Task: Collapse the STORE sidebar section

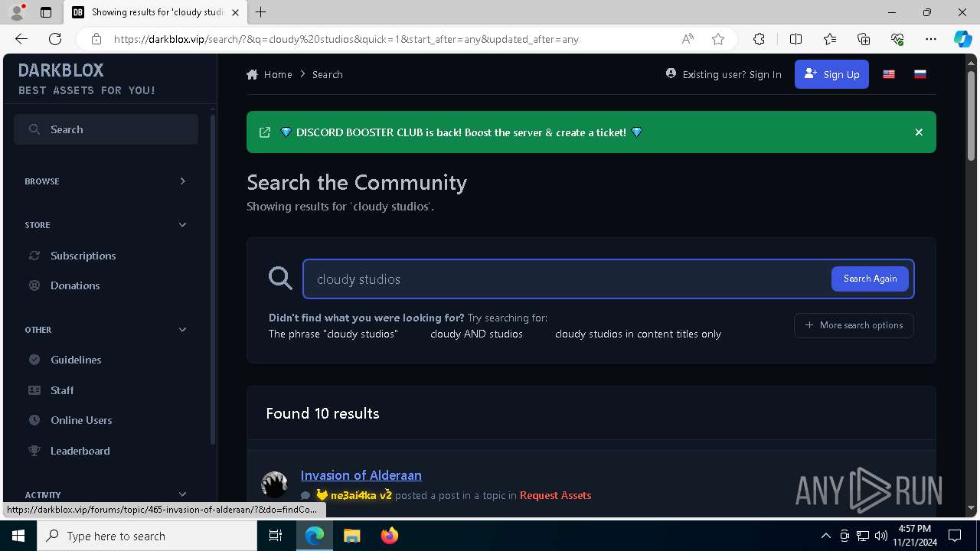Action: point(106,225)
